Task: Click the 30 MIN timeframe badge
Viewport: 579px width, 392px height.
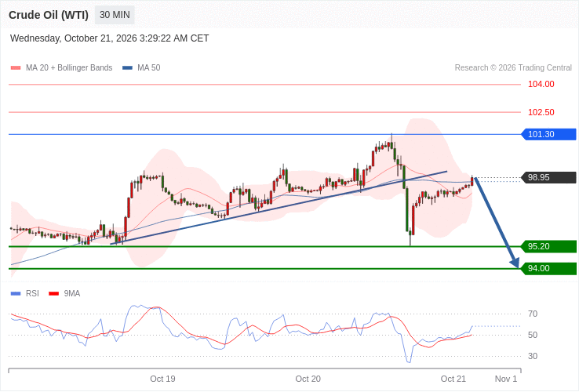Action: (115, 15)
